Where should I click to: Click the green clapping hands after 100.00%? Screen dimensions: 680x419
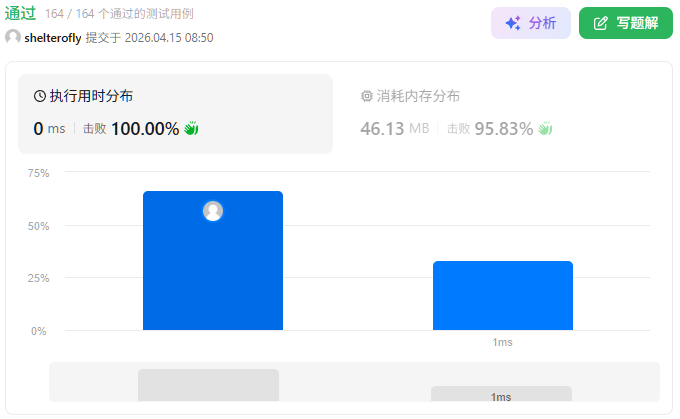(191, 129)
